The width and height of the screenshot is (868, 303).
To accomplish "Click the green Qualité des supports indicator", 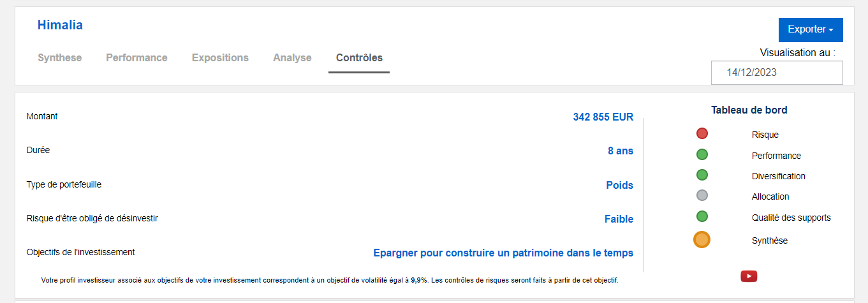I will point(702,216).
